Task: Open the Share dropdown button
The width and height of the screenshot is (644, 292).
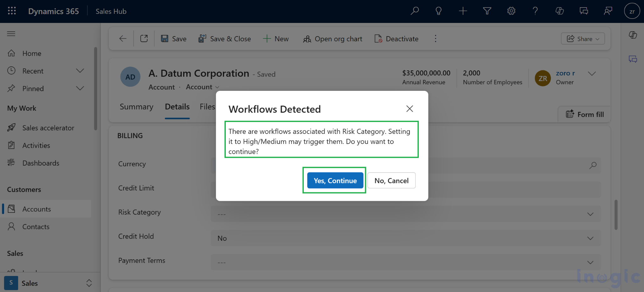Action: click(583, 39)
